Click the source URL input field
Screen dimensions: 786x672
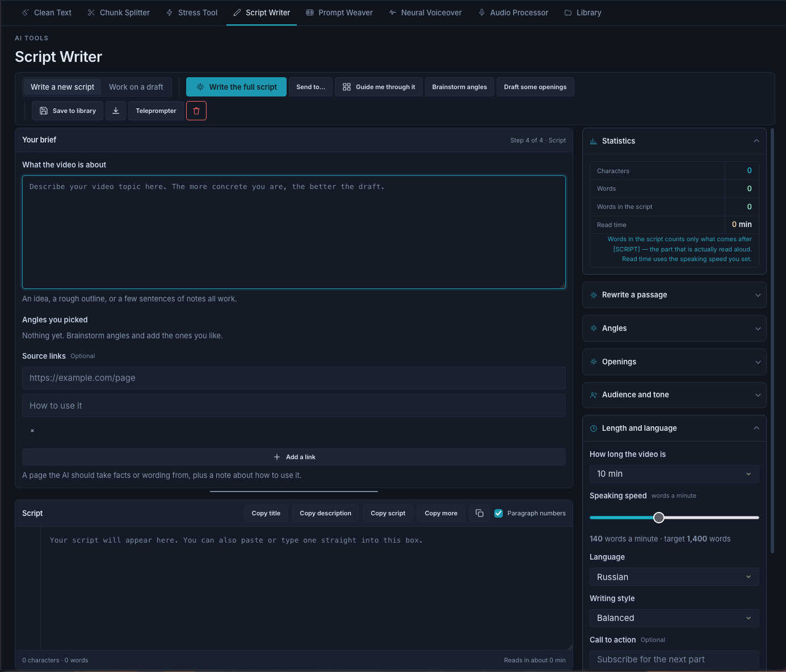294,378
